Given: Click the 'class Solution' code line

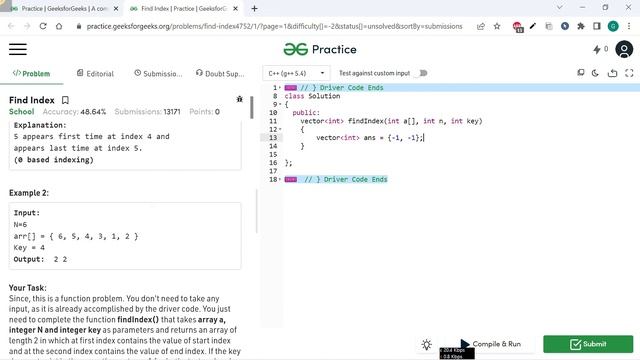Looking at the screenshot, I should pos(312,96).
